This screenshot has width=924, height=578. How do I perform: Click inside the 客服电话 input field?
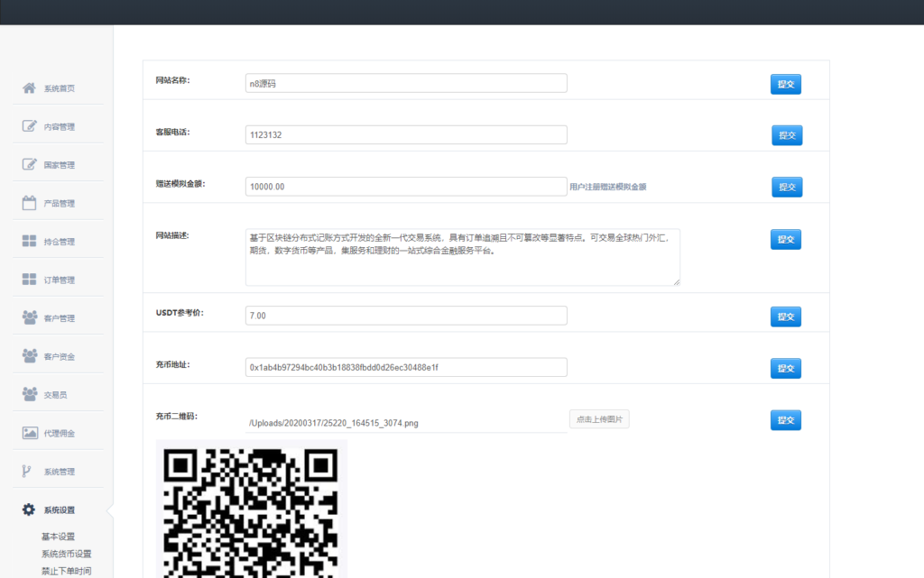tap(406, 134)
